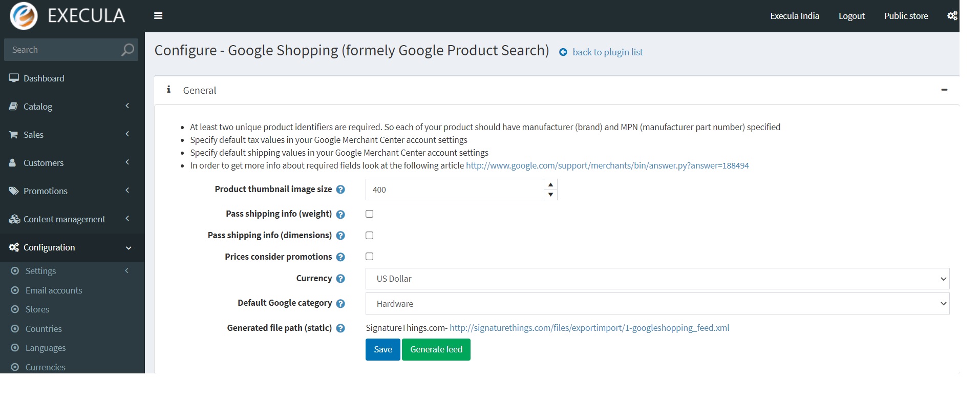Open the settings gears icon in header
980x420 pixels.
pyautogui.click(x=952, y=16)
